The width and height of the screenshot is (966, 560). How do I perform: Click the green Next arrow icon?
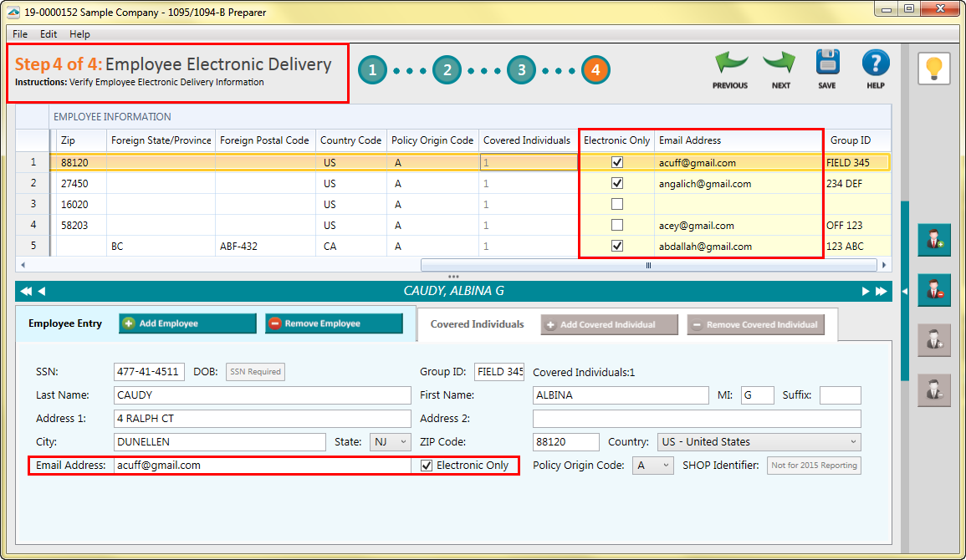click(x=780, y=64)
